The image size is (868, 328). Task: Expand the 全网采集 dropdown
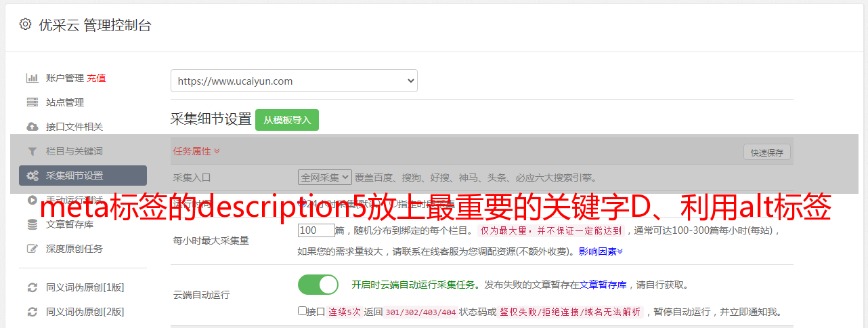325,177
